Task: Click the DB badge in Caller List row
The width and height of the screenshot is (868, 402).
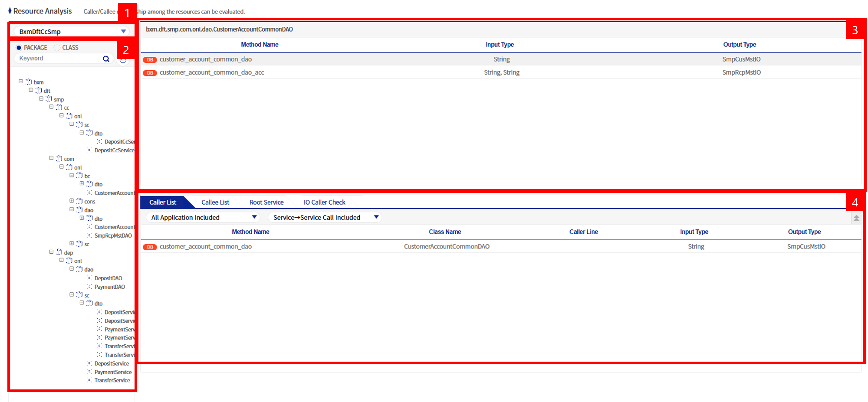Action: pos(150,247)
